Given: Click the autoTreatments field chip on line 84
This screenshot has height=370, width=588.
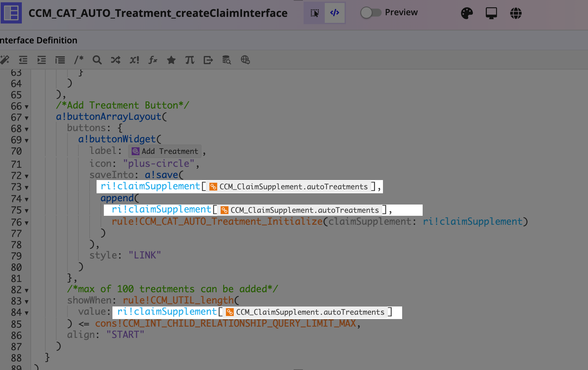Looking at the screenshot, I should point(305,312).
